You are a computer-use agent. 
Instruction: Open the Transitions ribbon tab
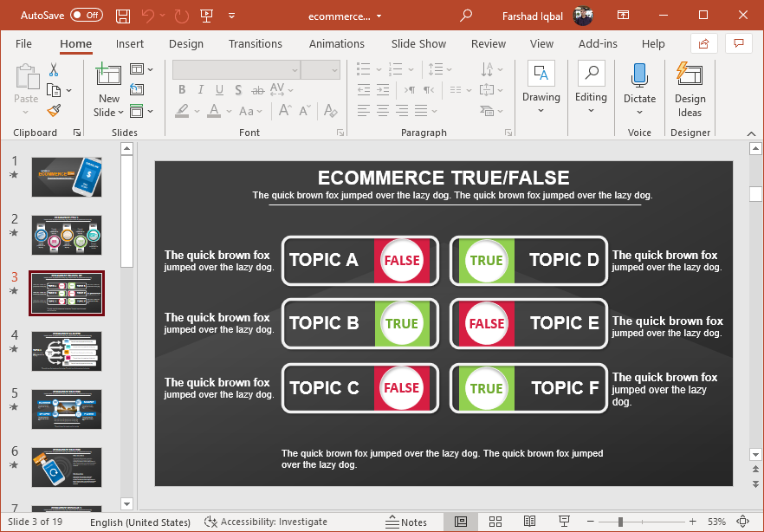click(x=255, y=44)
